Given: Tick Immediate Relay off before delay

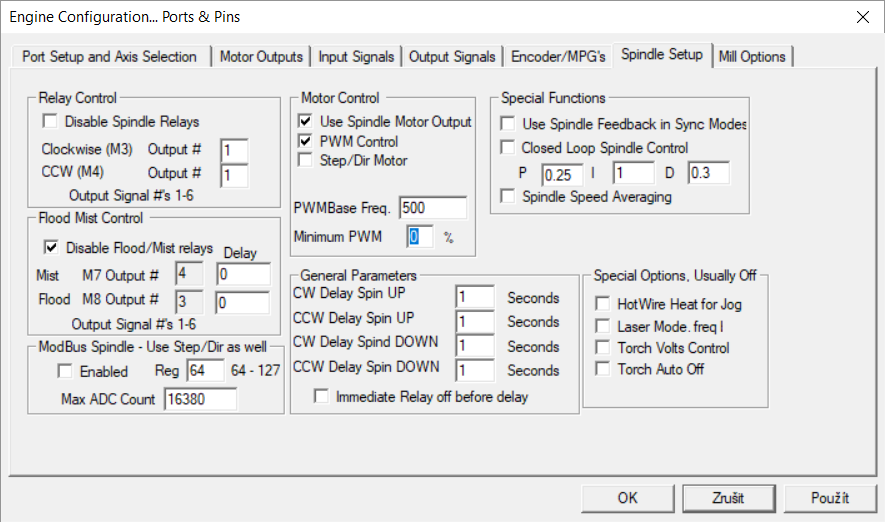Looking at the screenshot, I should (321, 397).
